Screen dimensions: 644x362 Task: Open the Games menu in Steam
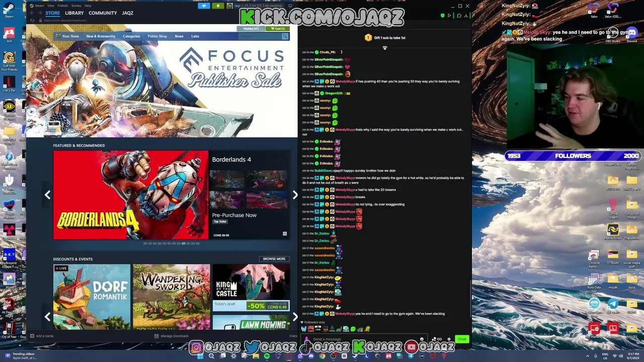[76, 6]
